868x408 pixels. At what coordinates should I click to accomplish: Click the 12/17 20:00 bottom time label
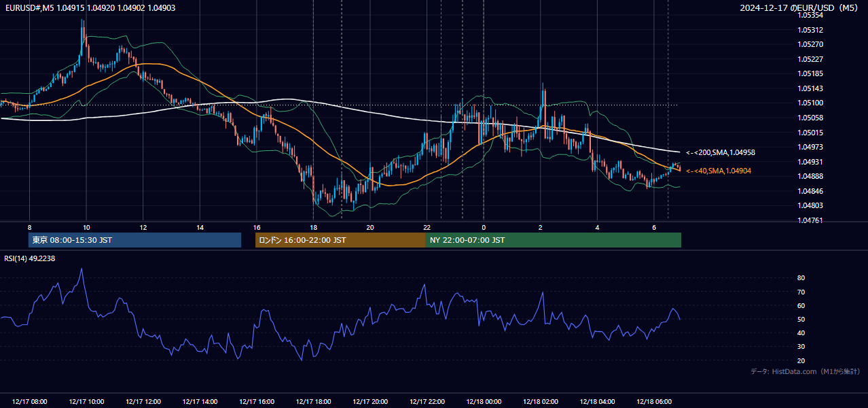tap(370, 402)
